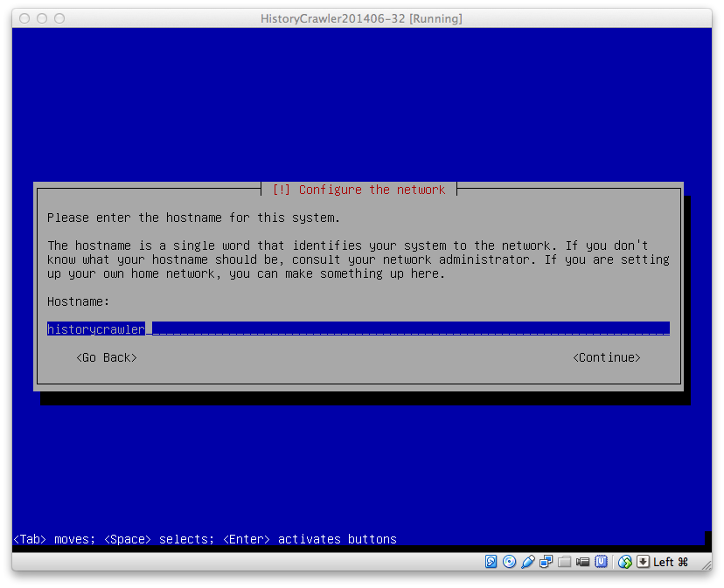
Task: Click the keyboard capture arrow indicator
Action: pyautogui.click(x=643, y=562)
